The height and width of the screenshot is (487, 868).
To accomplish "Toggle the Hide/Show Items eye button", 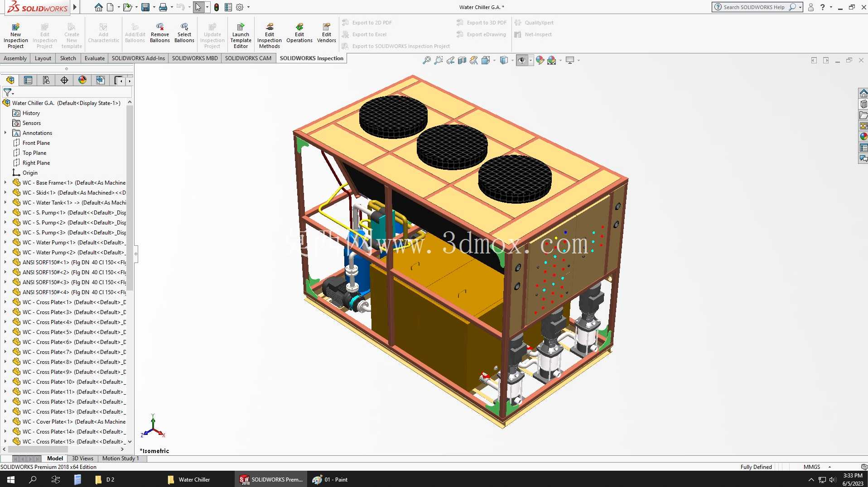I will coord(522,60).
